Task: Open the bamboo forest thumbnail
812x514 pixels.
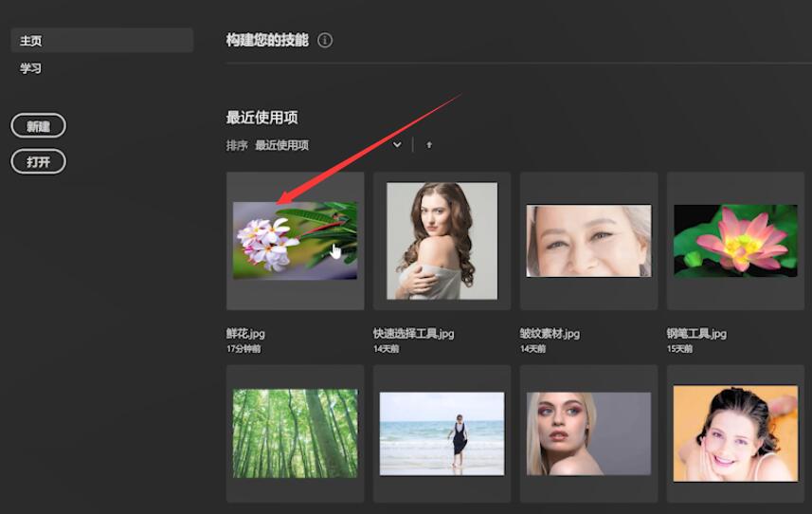Action: pyautogui.click(x=296, y=433)
